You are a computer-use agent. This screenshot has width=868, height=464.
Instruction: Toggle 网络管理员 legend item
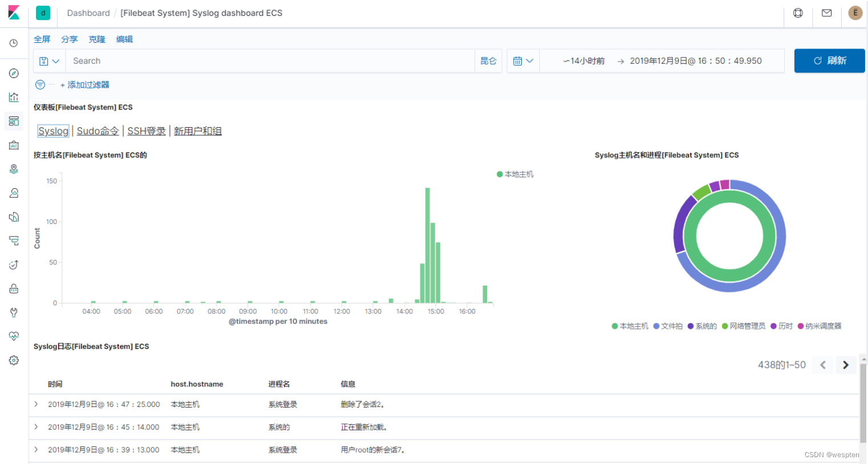coord(744,326)
